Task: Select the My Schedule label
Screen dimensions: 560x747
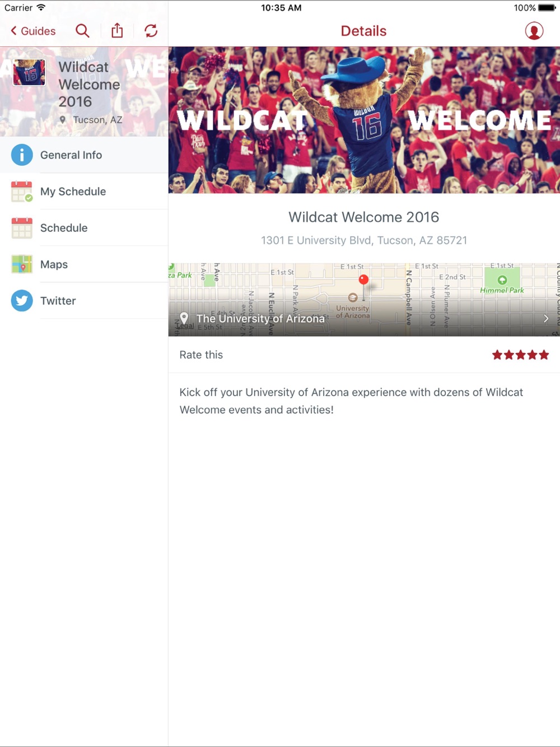Action: [x=73, y=192]
